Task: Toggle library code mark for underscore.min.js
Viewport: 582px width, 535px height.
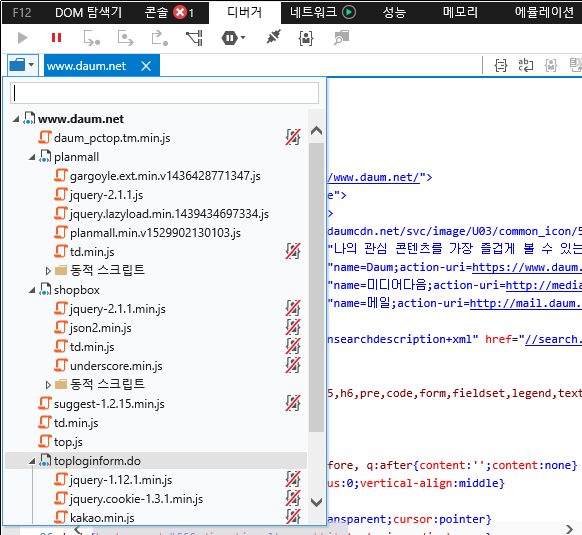Action: pyautogui.click(x=293, y=365)
